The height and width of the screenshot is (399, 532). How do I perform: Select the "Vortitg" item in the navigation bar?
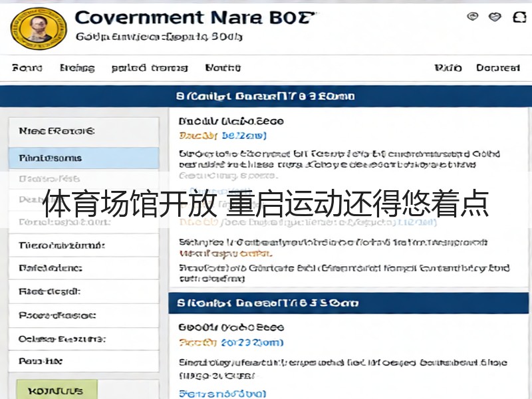[223, 68]
